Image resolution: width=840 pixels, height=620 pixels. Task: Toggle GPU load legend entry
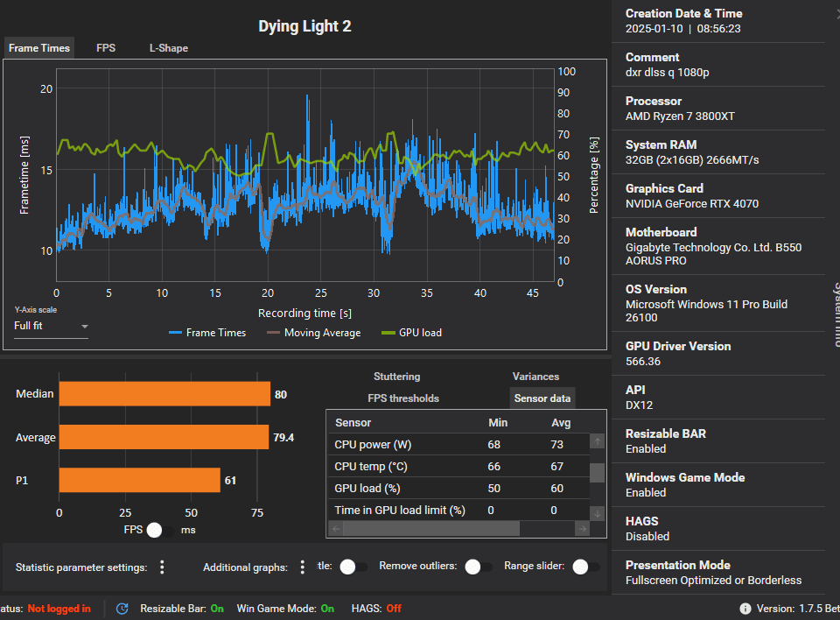pos(411,333)
